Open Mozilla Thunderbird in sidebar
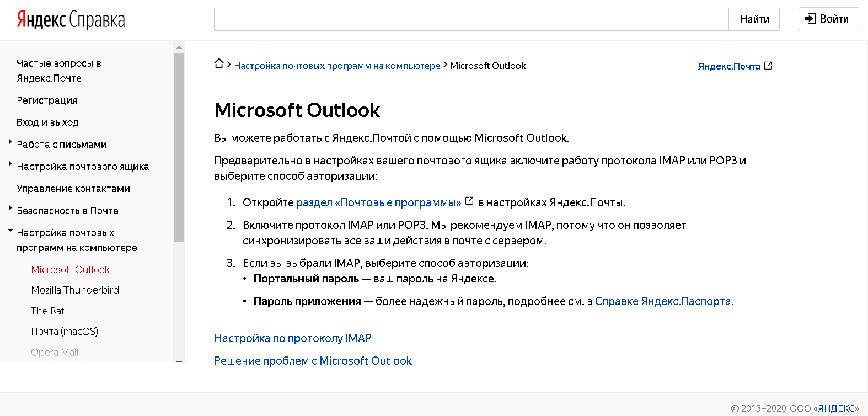Screen dimensions: 868x416 click(75, 290)
